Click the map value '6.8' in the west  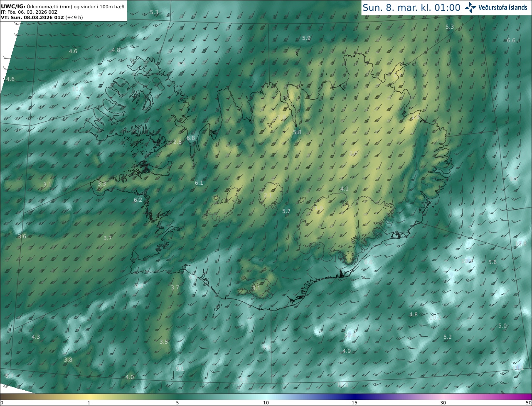[x=191, y=138]
